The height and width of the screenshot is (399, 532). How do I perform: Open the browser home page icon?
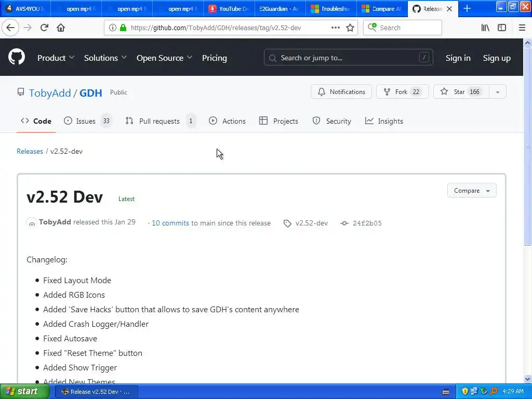coord(61,28)
